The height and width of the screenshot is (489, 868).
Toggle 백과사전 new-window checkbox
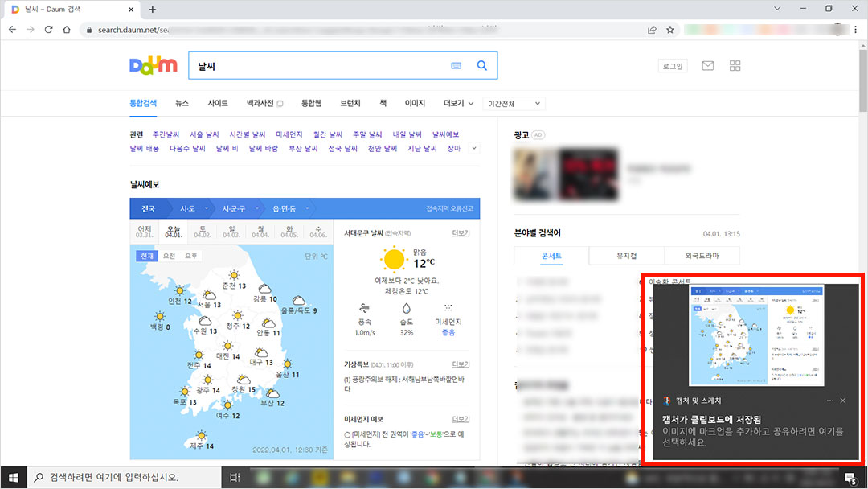[x=280, y=104]
